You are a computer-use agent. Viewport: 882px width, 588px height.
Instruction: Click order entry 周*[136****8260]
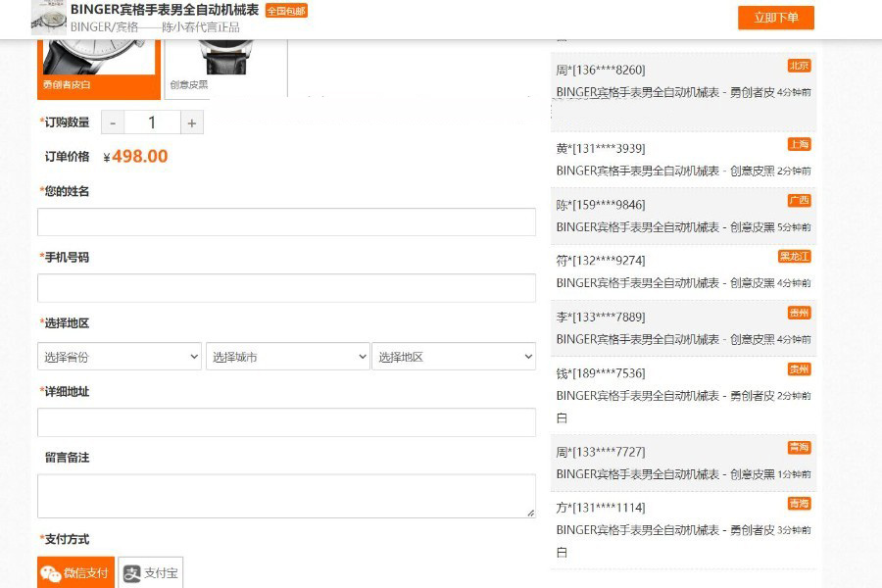(683, 93)
